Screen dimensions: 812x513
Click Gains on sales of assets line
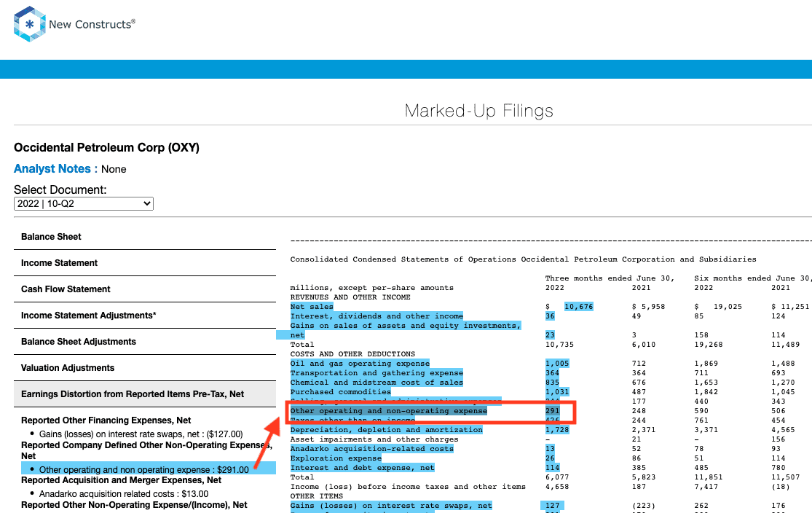(x=406, y=326)
